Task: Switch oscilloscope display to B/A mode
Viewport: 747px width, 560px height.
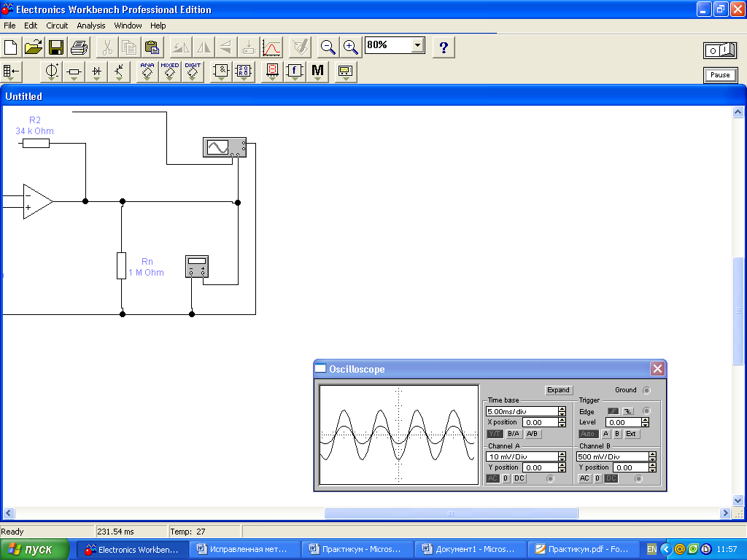Action: point(514,434)
